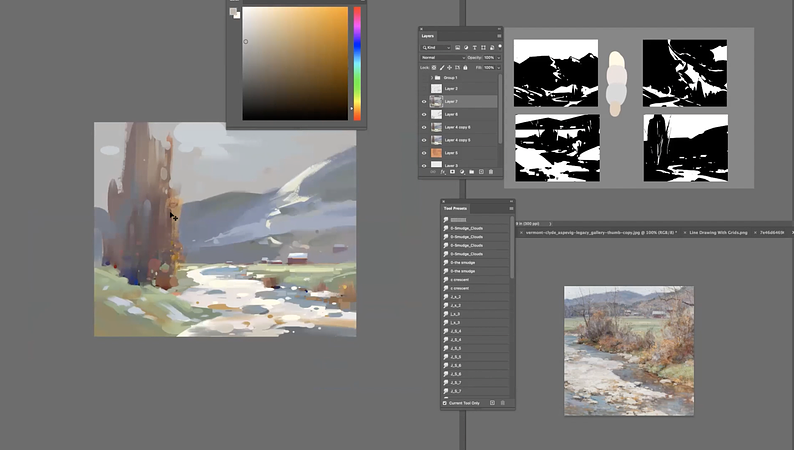Toggle layer filtering on or off

[500, 47]
